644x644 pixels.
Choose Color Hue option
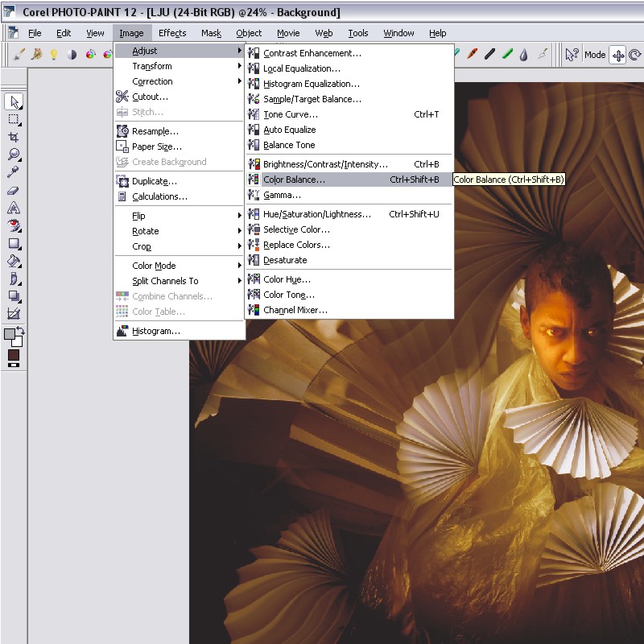click(349, 279)
